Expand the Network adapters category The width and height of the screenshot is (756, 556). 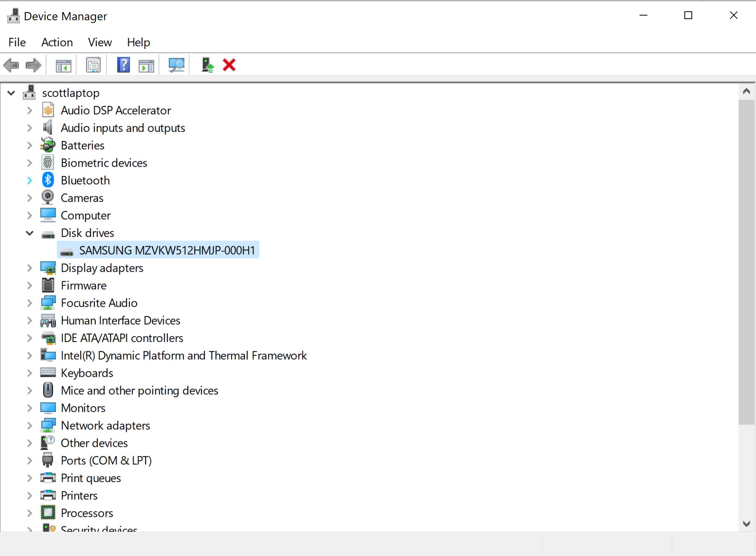[30, 425]
